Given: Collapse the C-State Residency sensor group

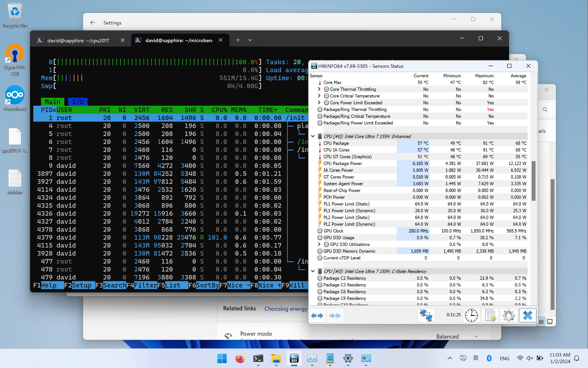Looking at the screenshot, I should 313,271.
